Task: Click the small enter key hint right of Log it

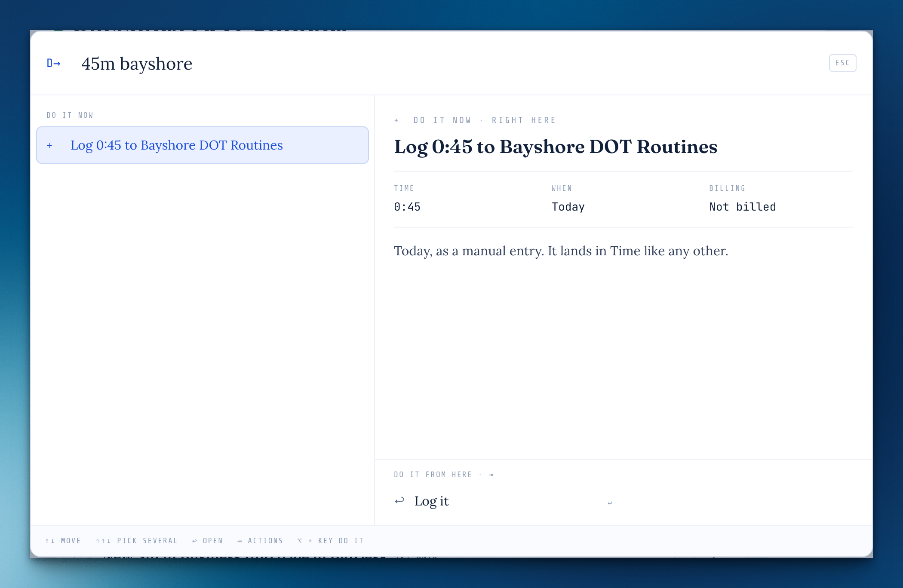Action: click(x=610, y=502)
